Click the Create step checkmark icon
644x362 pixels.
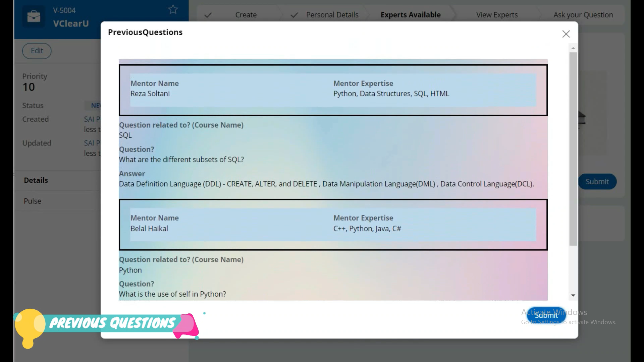pos(208,15)
